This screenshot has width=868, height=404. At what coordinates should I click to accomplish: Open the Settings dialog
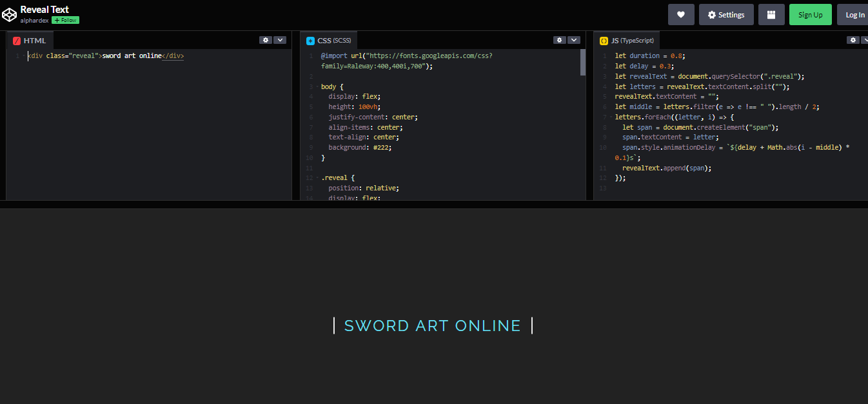(726, 14)
